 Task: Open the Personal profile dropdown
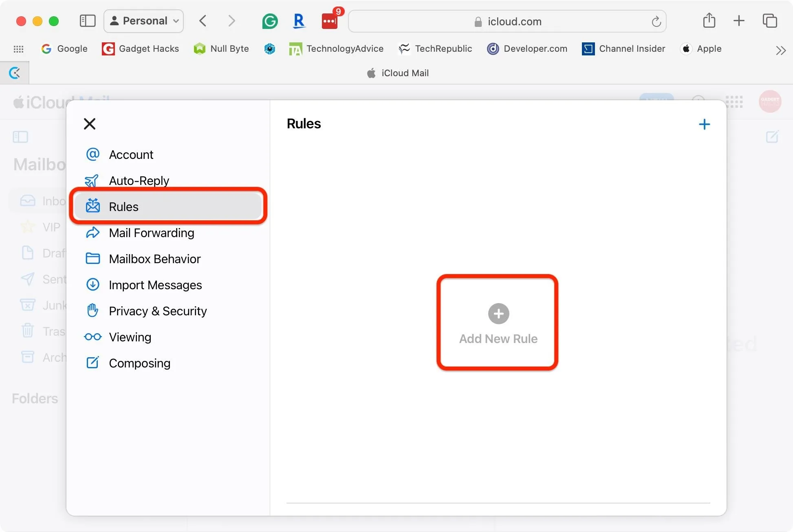(x=144, y=21)
